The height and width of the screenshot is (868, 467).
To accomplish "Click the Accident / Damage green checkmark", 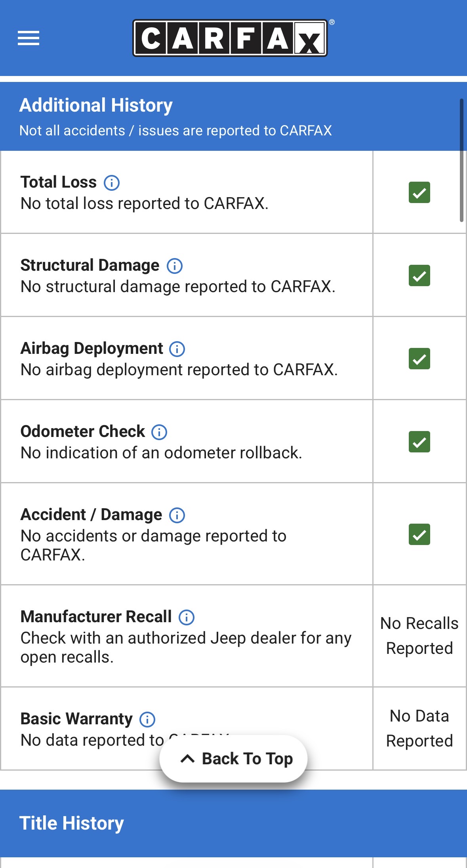I will [419, 534].
